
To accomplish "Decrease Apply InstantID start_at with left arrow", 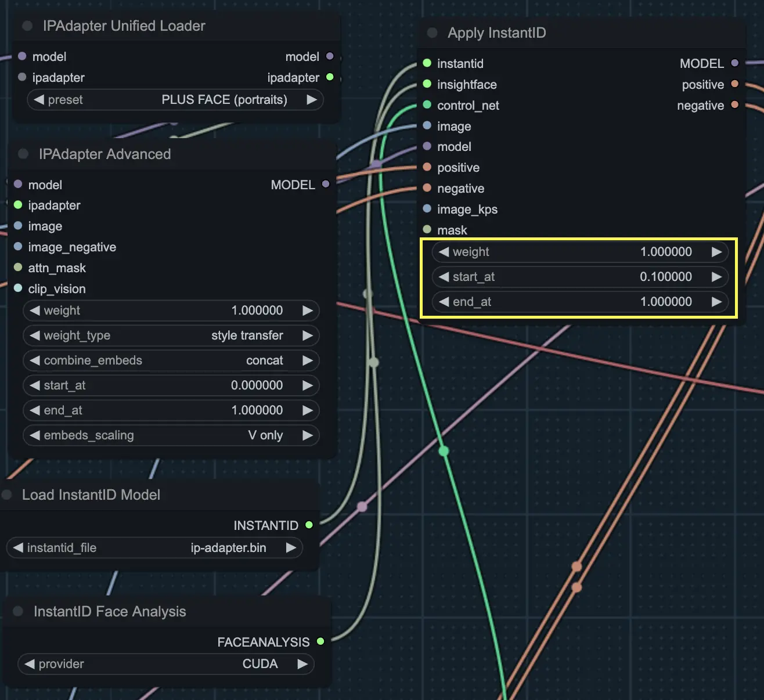I will click(x=444, y=277).
